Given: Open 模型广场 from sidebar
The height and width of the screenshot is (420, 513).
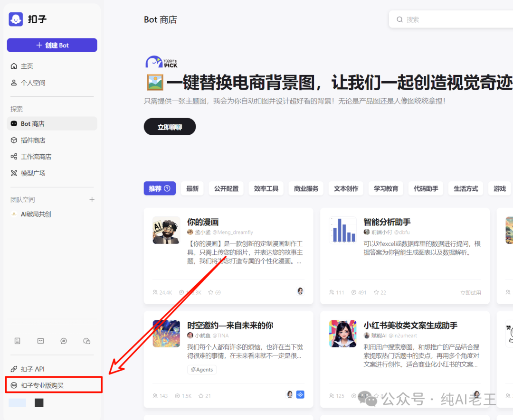Looking at the screenshot, I should (x=52, y=173).
